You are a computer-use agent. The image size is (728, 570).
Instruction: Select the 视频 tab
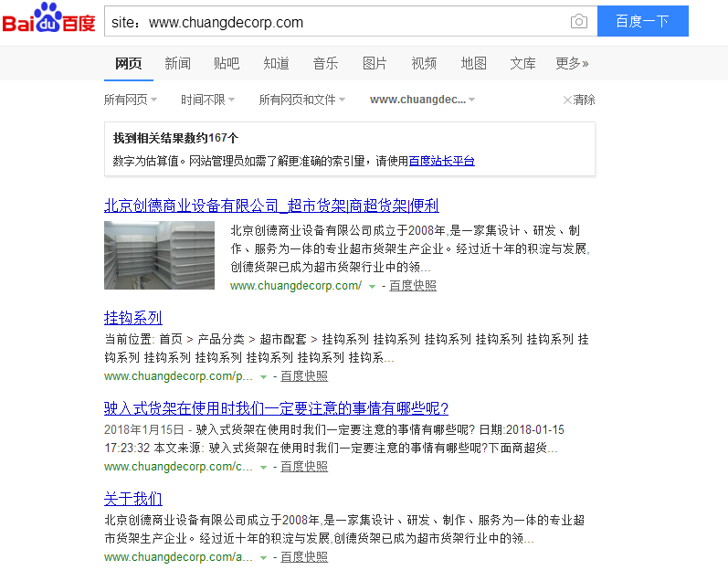pos(424,63)
